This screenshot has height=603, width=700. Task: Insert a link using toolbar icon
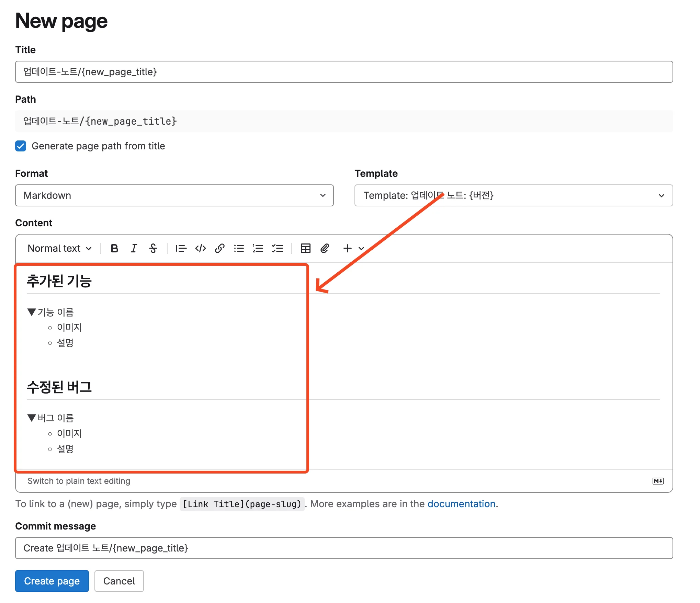220,248
